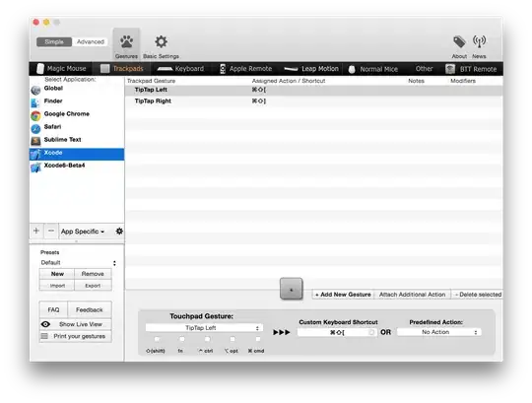Enable the cmd modifier checkbox

[x=257, y=339]
